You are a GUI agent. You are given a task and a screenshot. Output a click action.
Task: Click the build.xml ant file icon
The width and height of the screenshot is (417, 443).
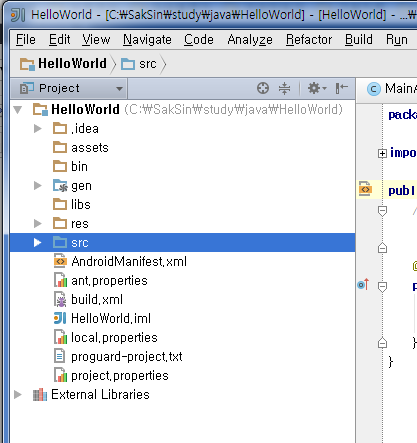point(60,299)
